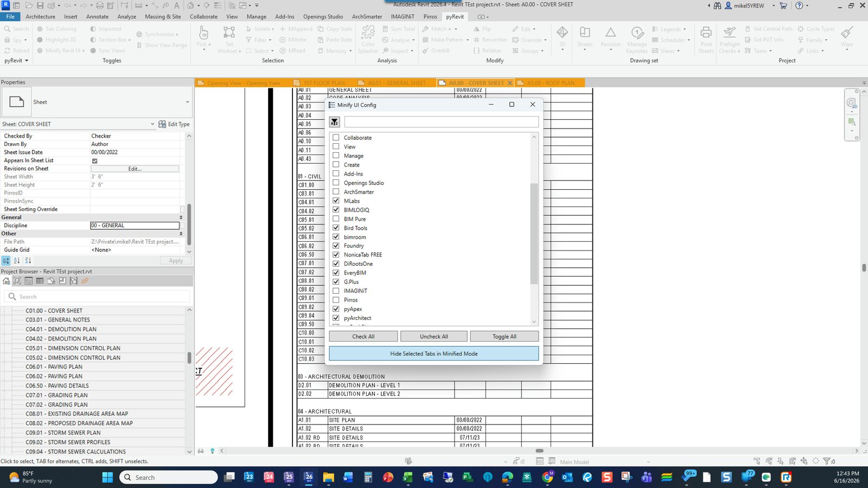Screen dimensions: 868x488
Task: Click the sort A-Z icon in Minify UI Config
Action: (x=334, y=122)
